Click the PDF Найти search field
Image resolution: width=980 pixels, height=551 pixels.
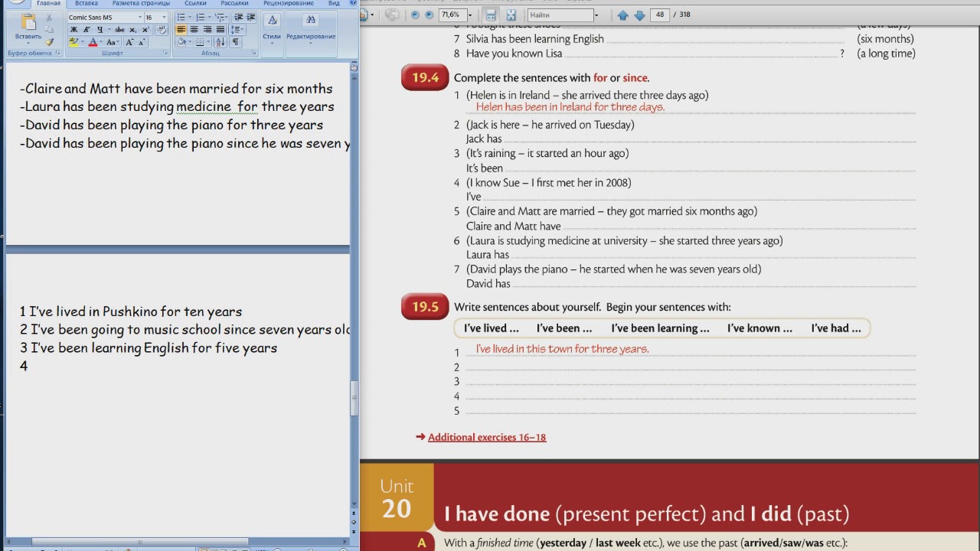click(x=560, y=15)
